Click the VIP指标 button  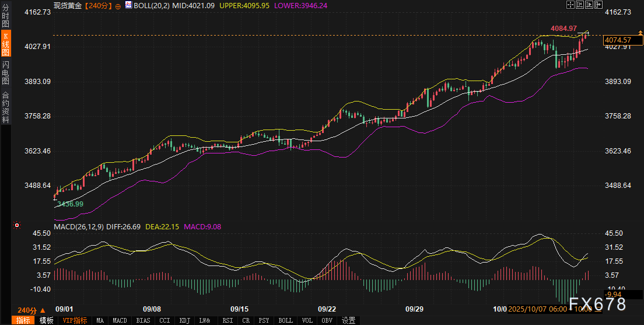[75, 320]
